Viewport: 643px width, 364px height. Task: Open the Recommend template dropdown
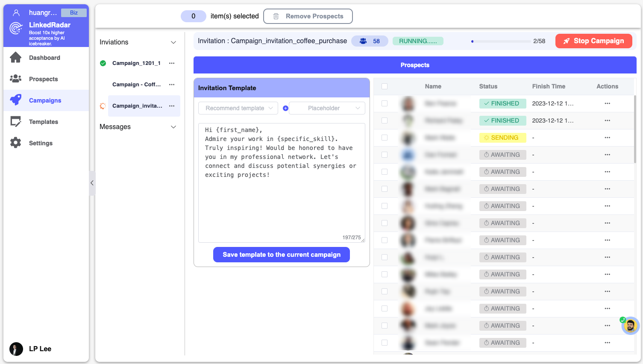point(238,108)
